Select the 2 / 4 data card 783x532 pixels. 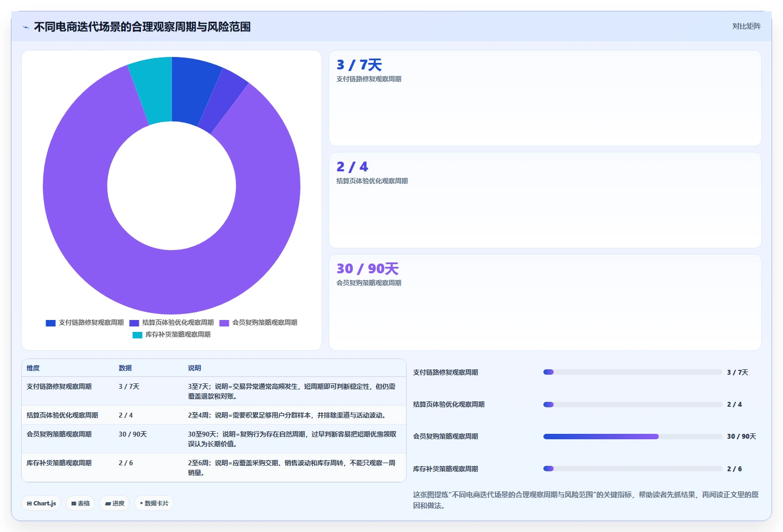(545, 200)
